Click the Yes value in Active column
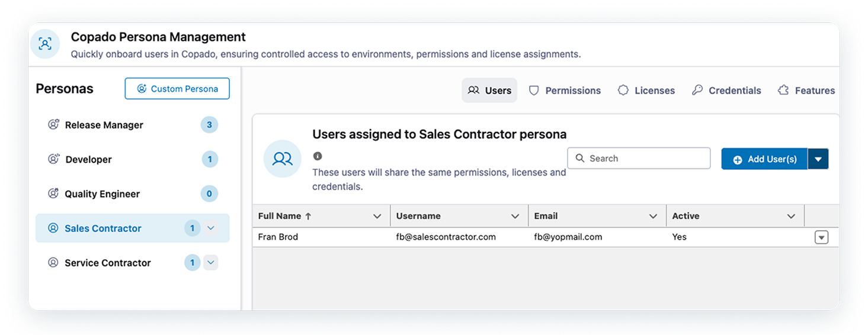Viewport: 868px width, 335px height. tap(679, 237)
